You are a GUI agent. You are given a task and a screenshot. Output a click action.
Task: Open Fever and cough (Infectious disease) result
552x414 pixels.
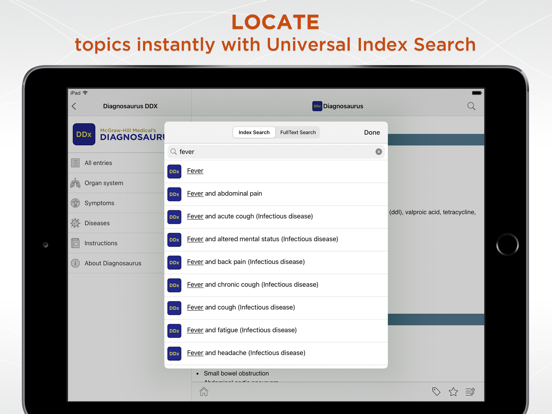point(276,308)
